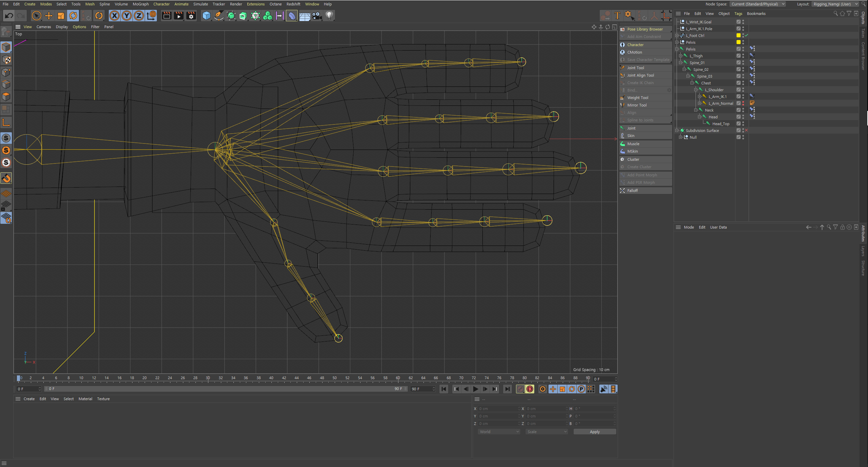Click the timeline playhead at frame 0
The height and width of the screenshot is (467, 868).
18,378
